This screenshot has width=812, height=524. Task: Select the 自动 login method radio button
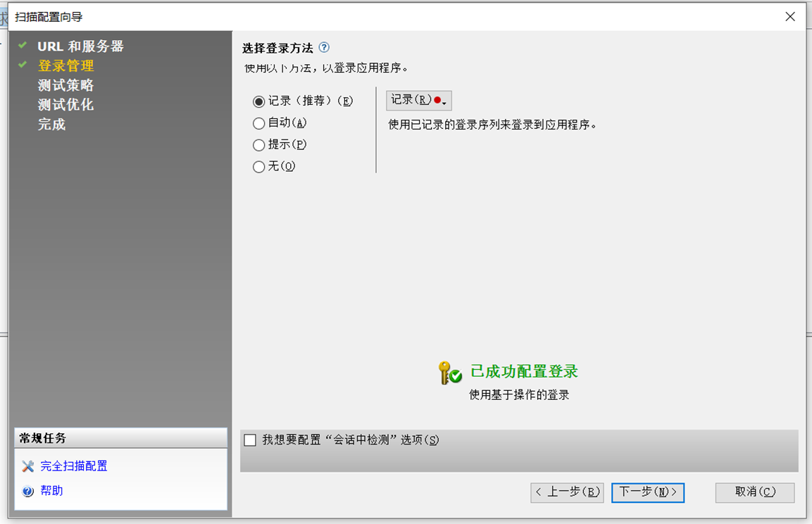coord(258,123)
